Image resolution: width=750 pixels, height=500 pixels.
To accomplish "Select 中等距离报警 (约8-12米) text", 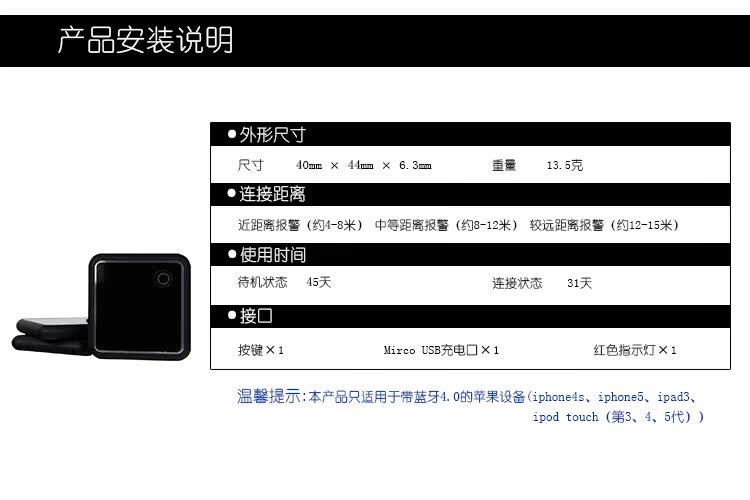I will (446, 225).
